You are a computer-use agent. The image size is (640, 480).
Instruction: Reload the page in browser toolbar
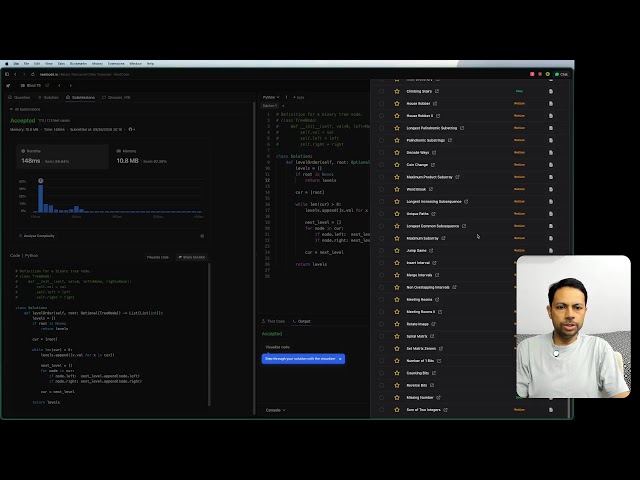33,74
